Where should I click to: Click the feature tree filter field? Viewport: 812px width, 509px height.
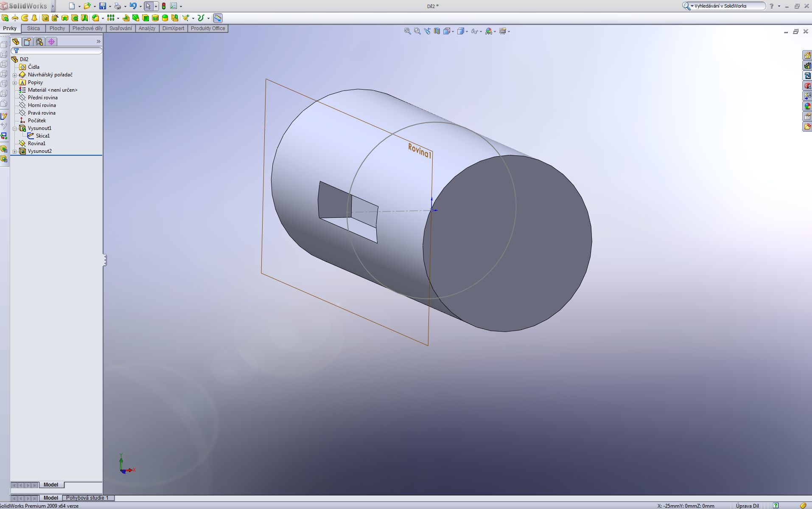[57, 51]
